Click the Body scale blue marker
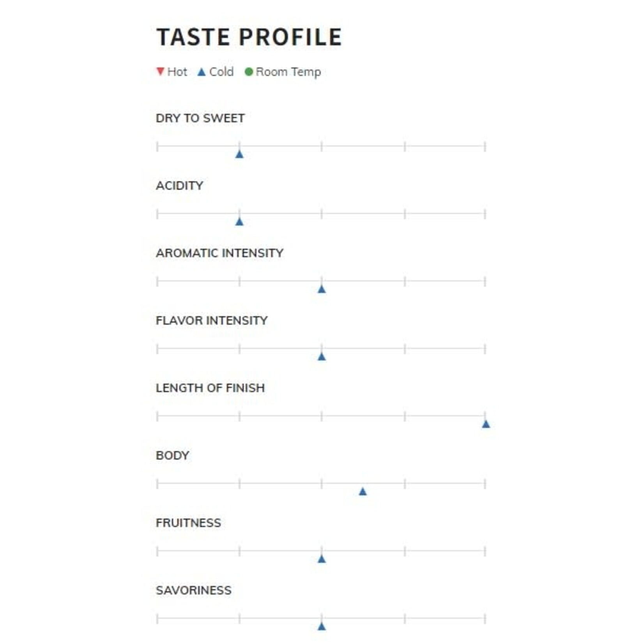 click(363, 492)
